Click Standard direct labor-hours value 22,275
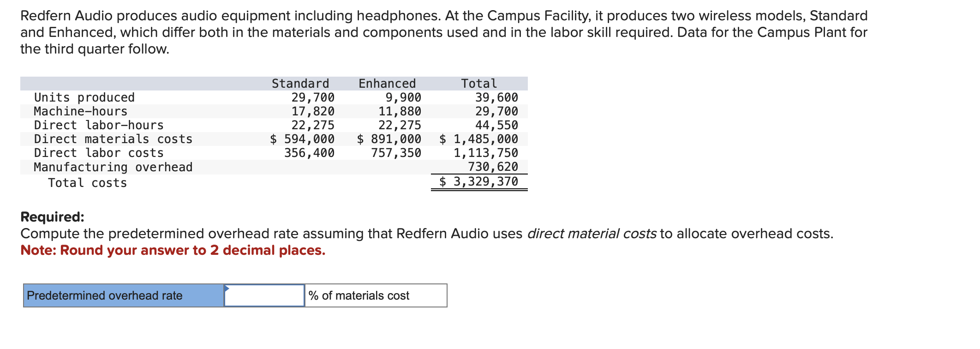Image resolution: width=980 pixels, height=349 pixels. click(313, 125)
